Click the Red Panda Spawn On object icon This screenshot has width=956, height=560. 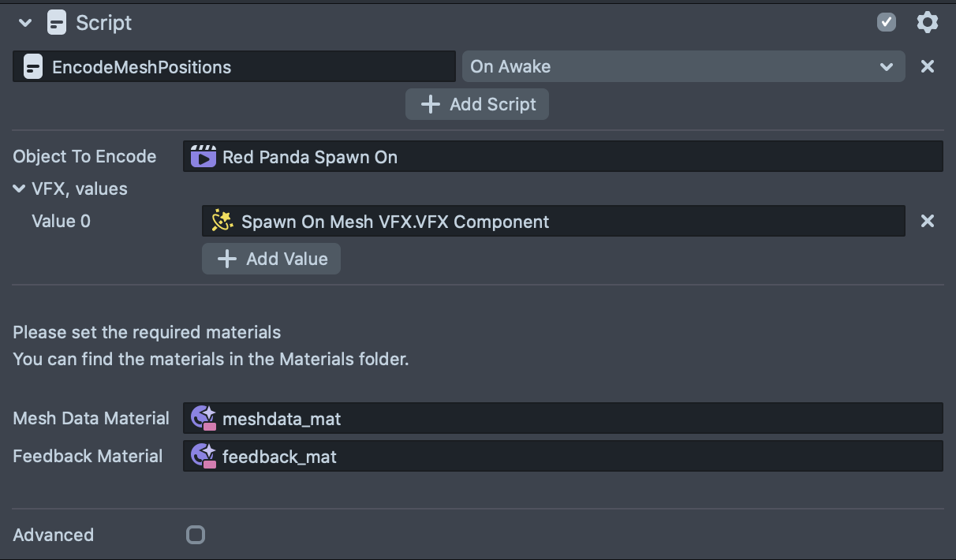click(204, 157)
